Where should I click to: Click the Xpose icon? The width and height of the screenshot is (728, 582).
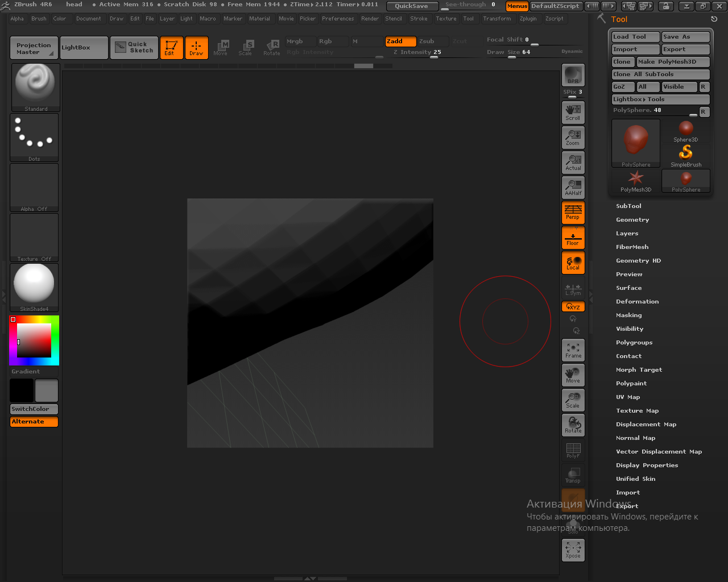point(573,550)
